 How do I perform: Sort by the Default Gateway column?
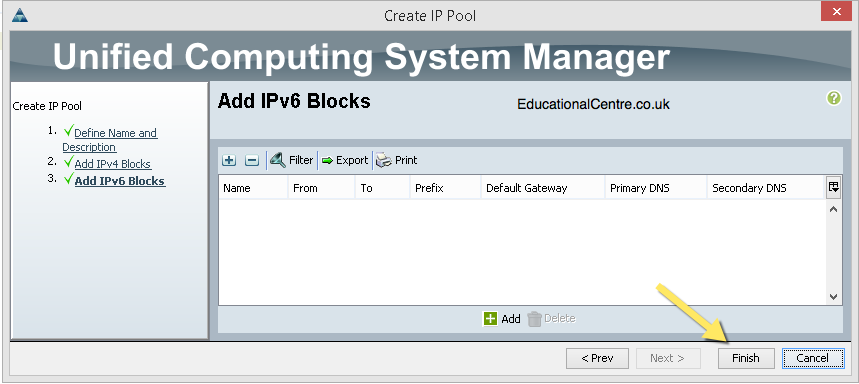point(543,188)
